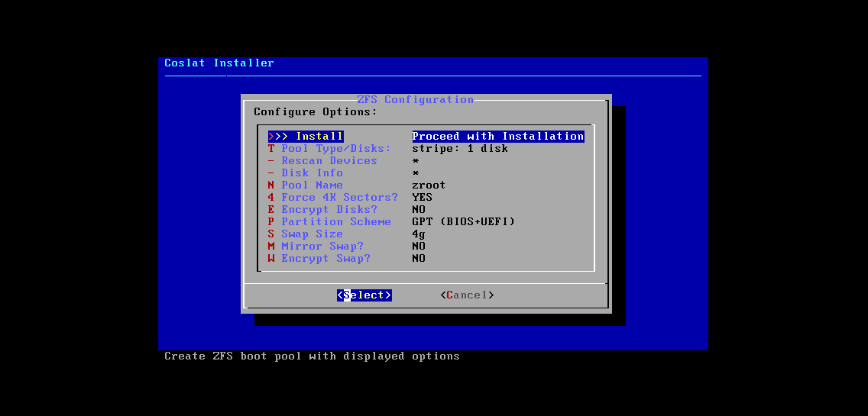Click the red W hotkey letter
The width and height of the screenshot is (868, 416).
pyautogui.click(x=271, y=258)
